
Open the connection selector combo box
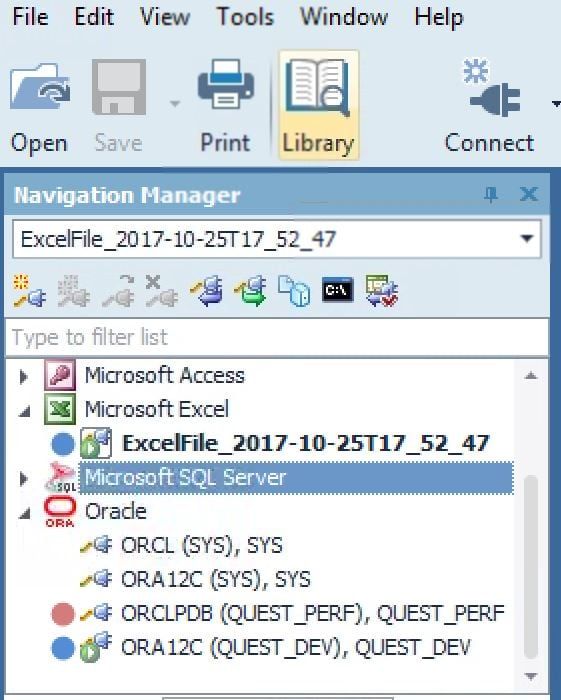[x=277, y=239]
